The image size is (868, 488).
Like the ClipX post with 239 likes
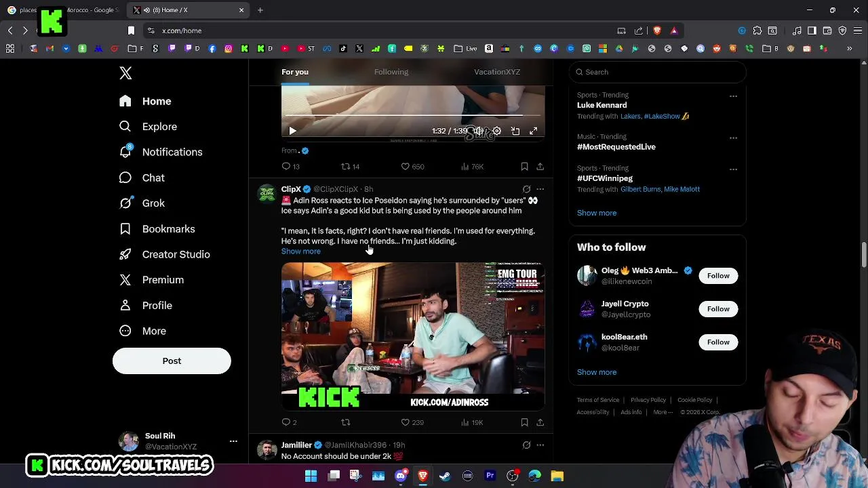coord(412,422)
